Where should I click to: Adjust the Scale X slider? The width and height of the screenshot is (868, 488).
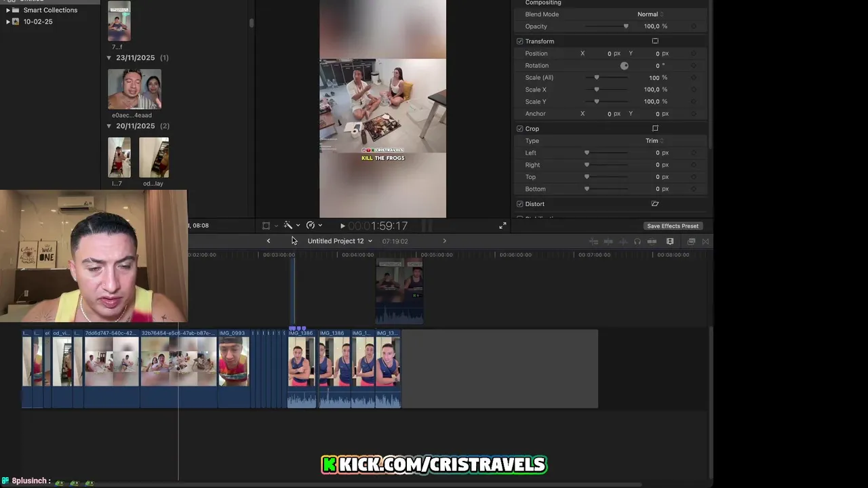pyautogui.click(x=606, y=89)
